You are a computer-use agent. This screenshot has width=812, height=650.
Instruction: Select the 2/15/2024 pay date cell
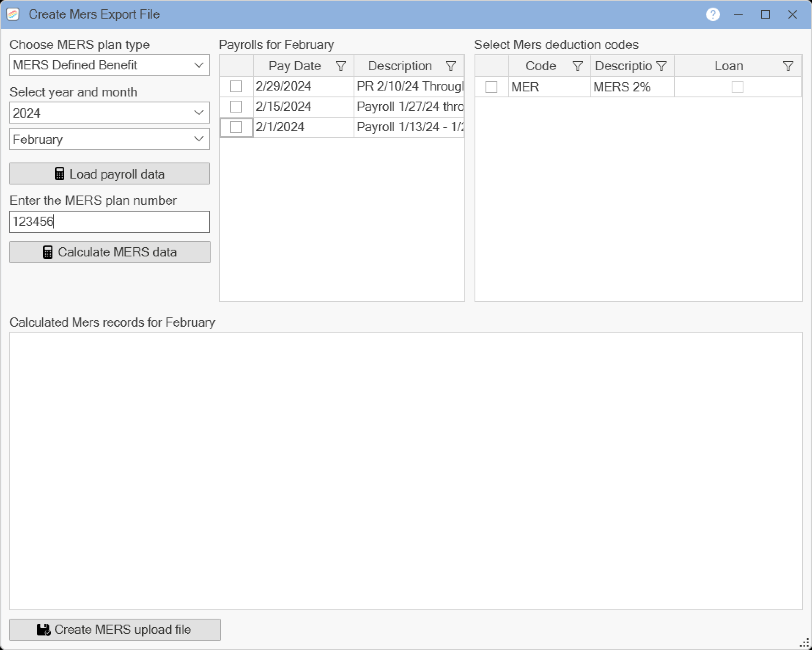coord(304,107)
